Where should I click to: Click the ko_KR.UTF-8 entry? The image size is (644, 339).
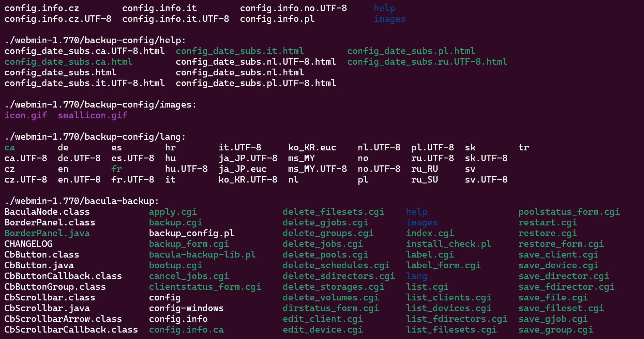tap(248, 180)
